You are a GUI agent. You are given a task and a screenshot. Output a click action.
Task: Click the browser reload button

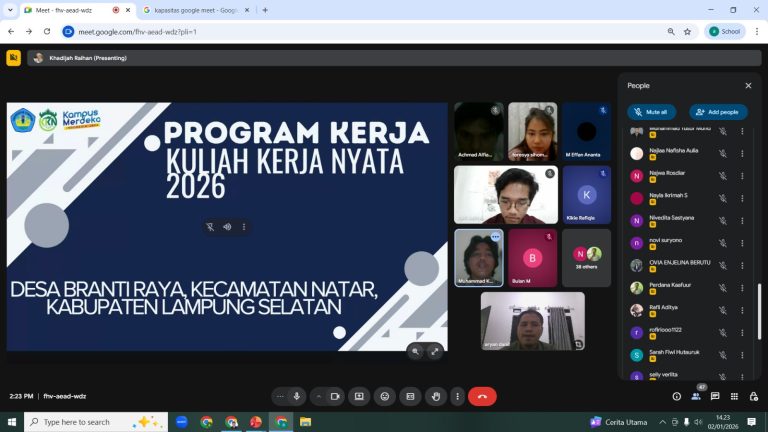pos(47,31)
